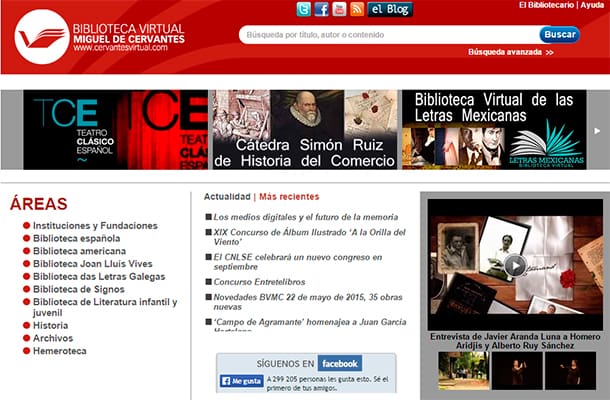Open the Cátedra Simón Ruiz banner

[x=305, y=130]
